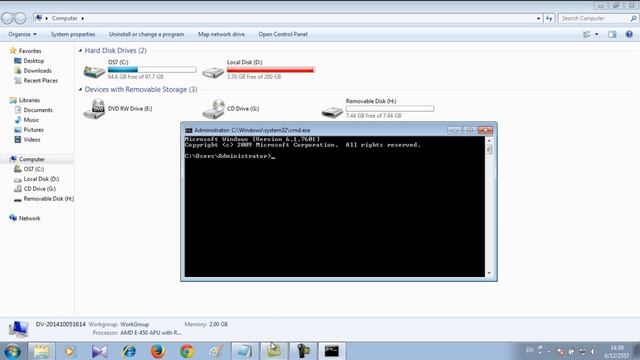This screenshot has height=360, width=640.
Task: Select the DVD RW Drive (E:) icon
Action: 94,109
